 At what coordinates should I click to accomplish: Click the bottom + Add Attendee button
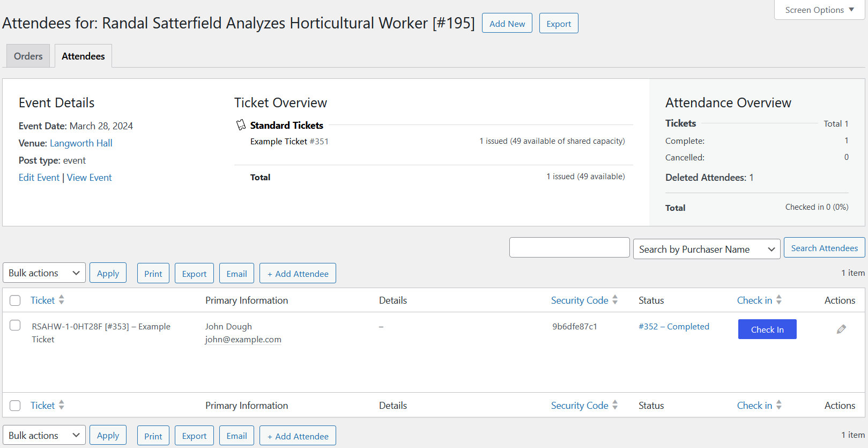click(x=298, y=436)
